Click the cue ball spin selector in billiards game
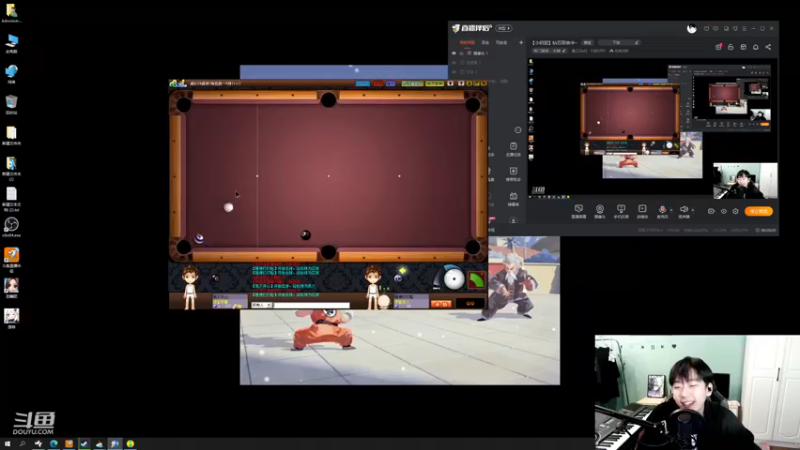This screenshot has width=800, height=450. coord(454,279)
